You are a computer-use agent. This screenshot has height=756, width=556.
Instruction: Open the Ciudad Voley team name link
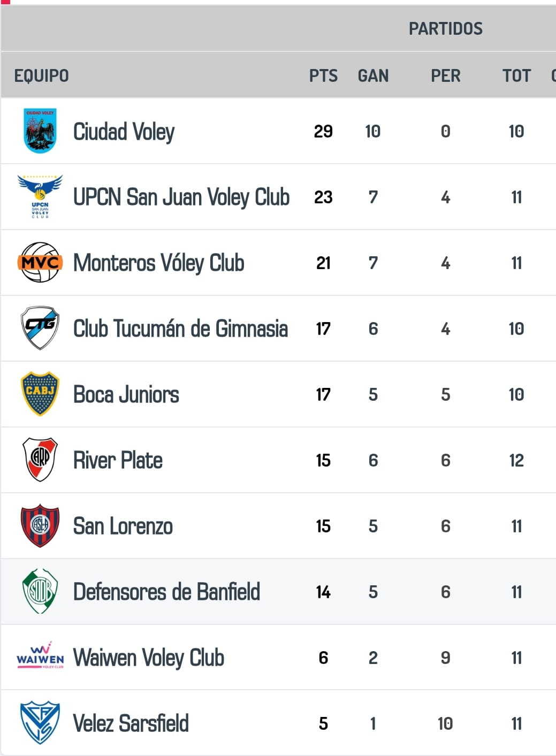[x=124, y=132]
